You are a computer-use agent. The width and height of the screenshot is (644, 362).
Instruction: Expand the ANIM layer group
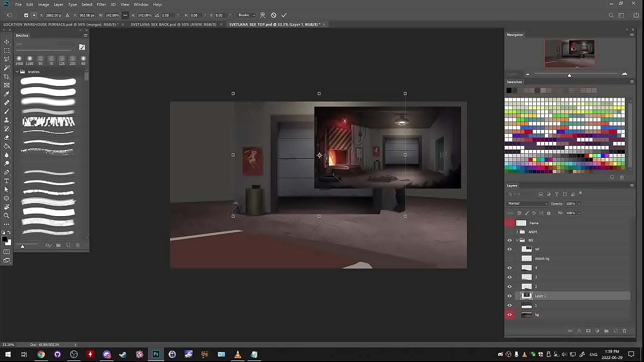517,232
